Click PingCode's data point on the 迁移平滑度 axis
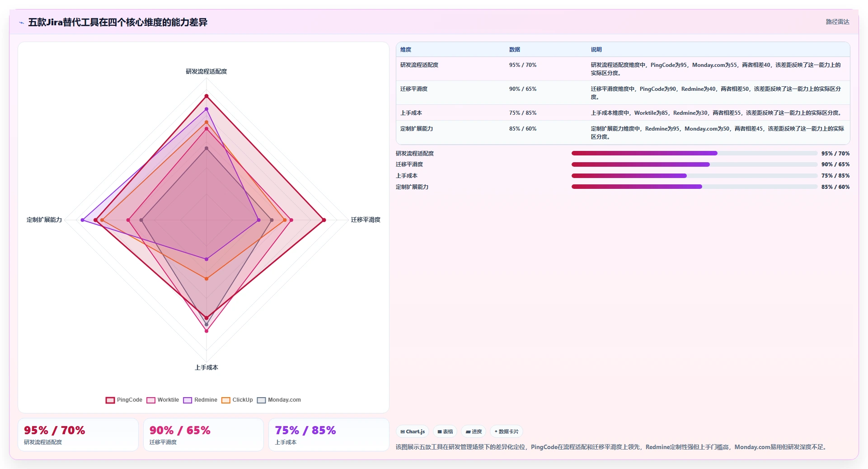This screenshot has width=868, height=469. click(324, 220)
